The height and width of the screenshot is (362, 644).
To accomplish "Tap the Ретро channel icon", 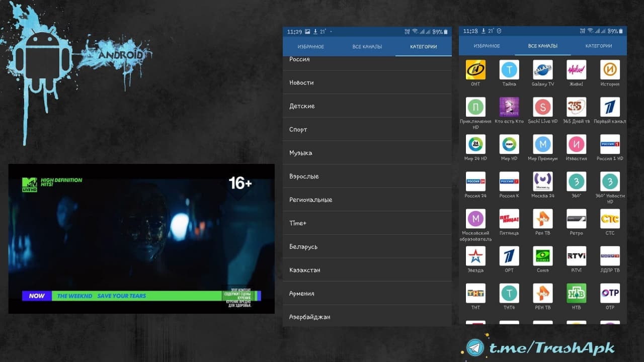I will point(577,219).
